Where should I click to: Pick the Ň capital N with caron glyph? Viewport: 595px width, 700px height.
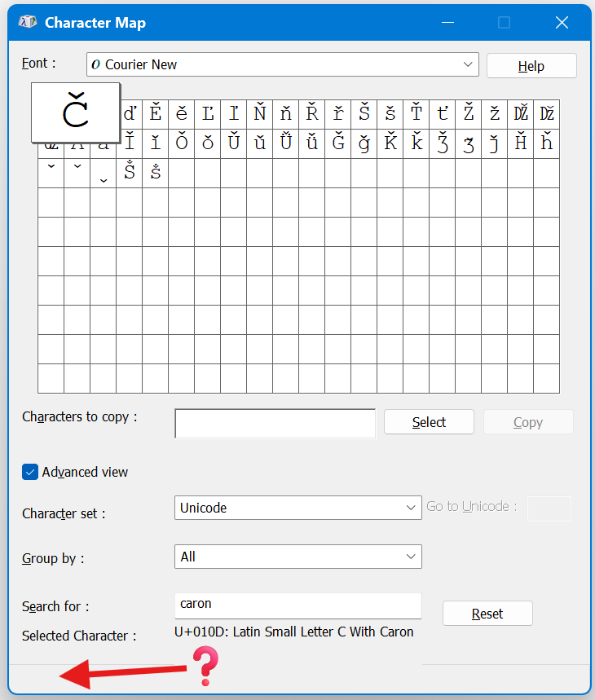point(260,114)
